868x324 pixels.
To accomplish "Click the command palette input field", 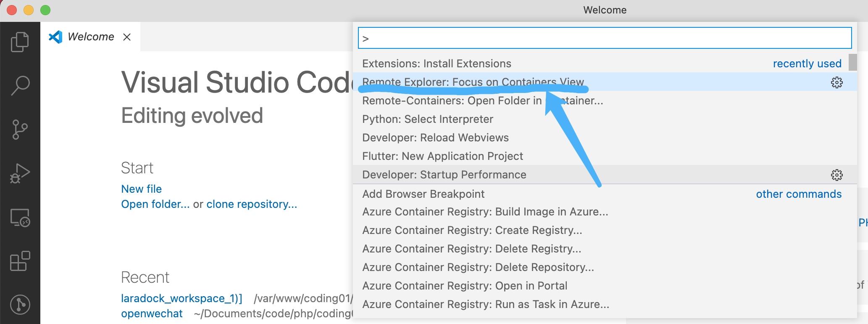I will [x=604, y=38].
